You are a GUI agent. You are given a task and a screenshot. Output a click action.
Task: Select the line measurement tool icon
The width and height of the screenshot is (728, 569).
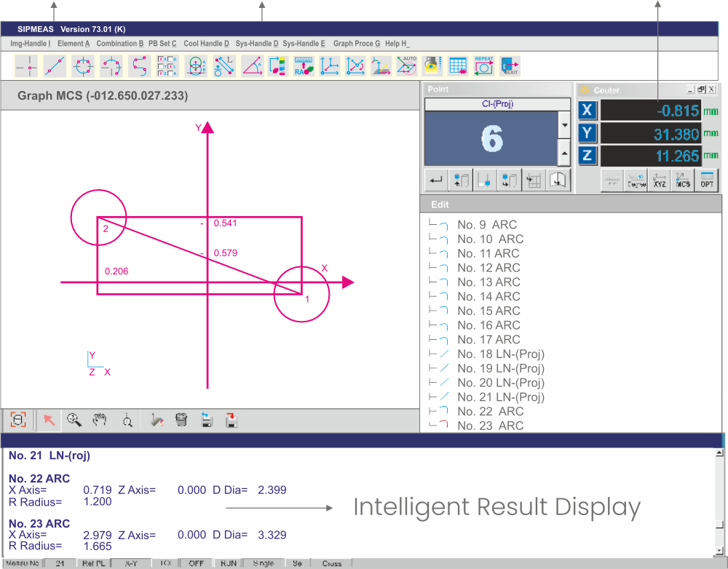coord(55,66)
